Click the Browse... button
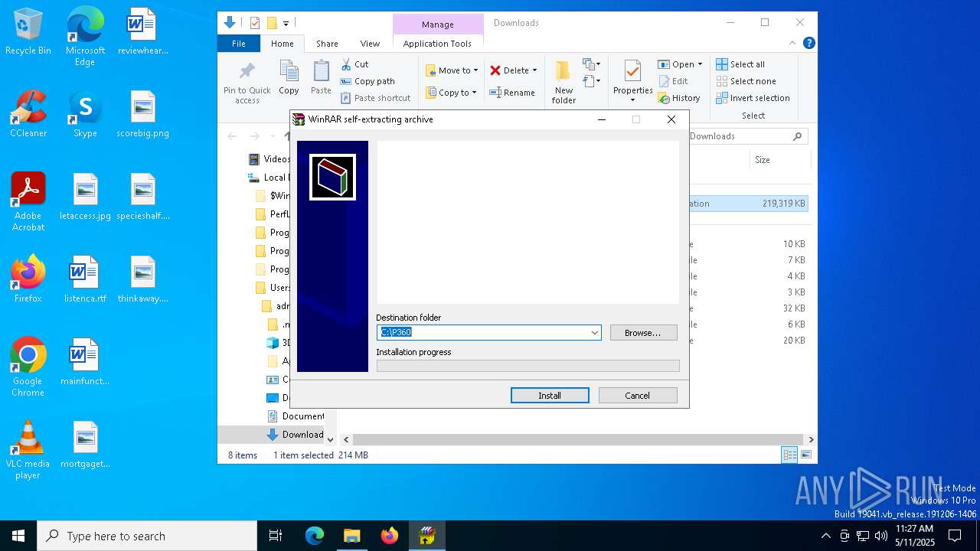The width and height of the screenshot is (980, 551). pyautogui.click(x=643, y=333)
